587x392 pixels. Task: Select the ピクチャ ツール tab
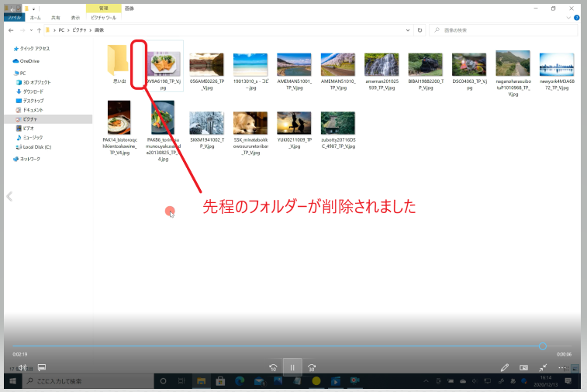pyautogui.click(x=103, y=16)
